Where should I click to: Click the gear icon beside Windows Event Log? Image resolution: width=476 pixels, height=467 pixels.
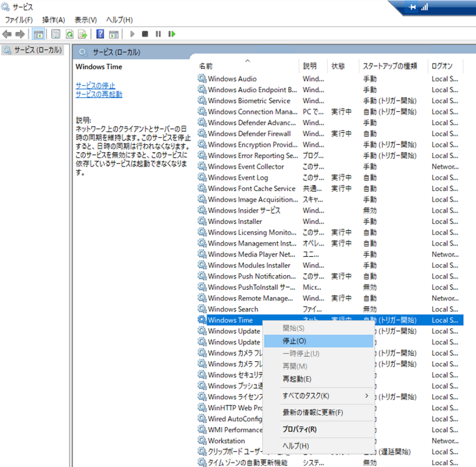[202, 177]
